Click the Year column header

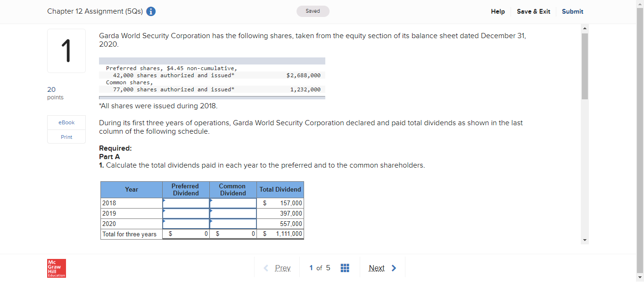[132, 190]
